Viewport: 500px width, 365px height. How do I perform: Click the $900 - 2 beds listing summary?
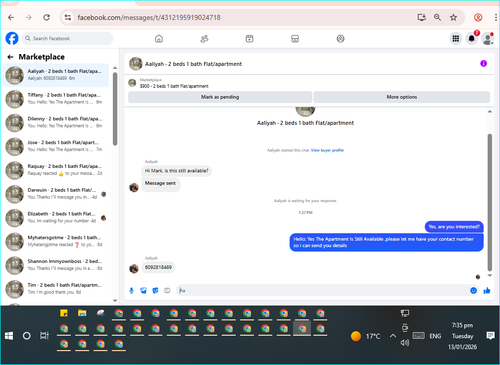pyautogui.click(x=174, y=86)
